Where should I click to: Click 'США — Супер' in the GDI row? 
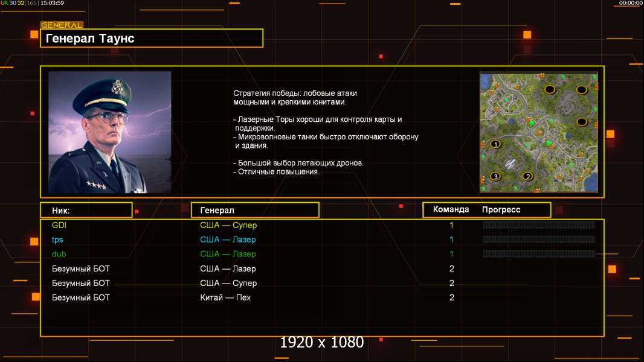click(x=228, y=225)
